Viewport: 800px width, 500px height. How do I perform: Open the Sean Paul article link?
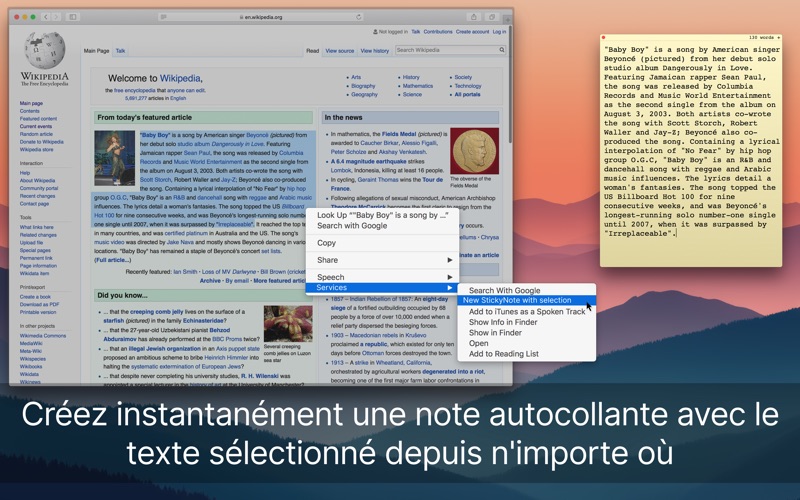point(197,153)
